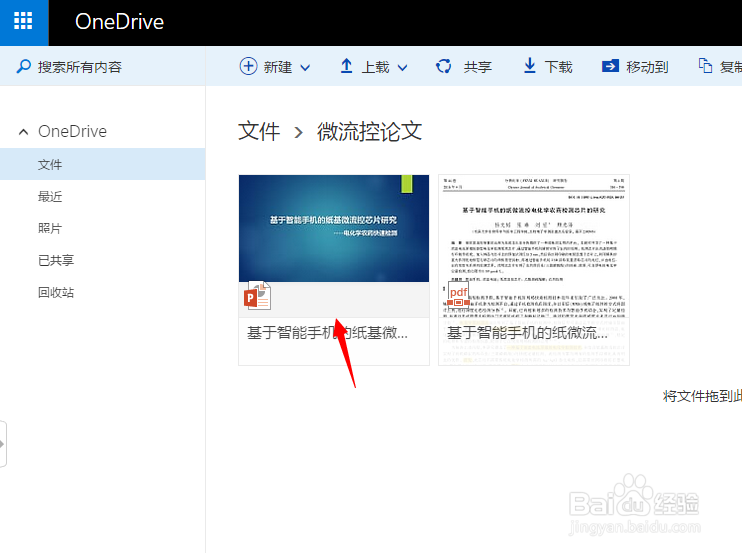
Task: Click the 上载 upload arrow icon
Action: (x=346, y=66)
